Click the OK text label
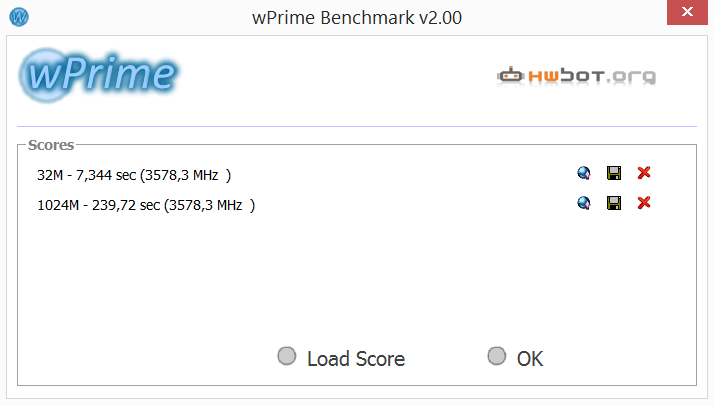Viewport: 714px width, 406px height. coord(530,359)
